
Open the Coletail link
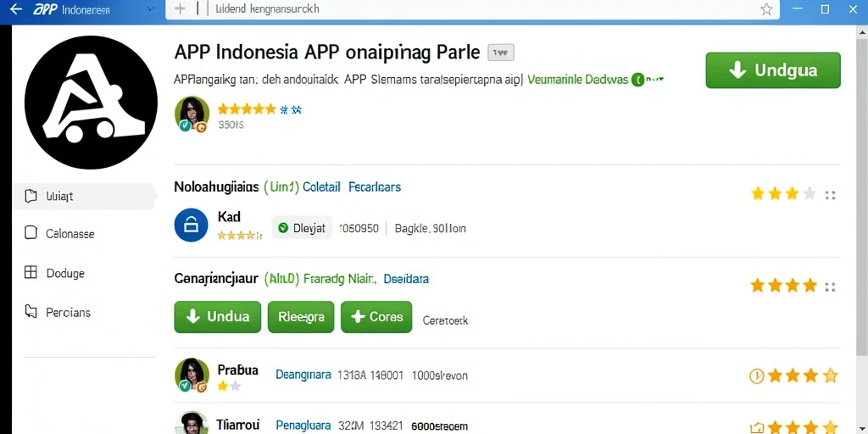(x=321, y=187)
